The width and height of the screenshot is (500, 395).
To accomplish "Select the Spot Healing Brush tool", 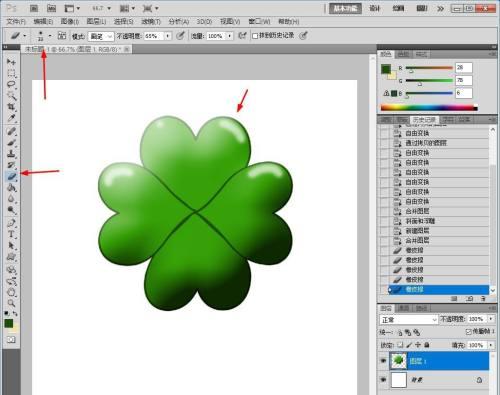I will pyautogui.click(x=11, y=131).
